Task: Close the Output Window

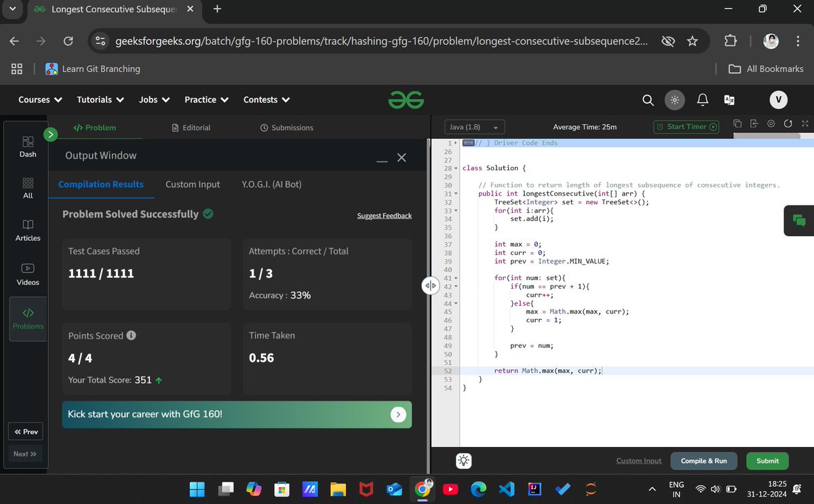Action: (402, 157)
